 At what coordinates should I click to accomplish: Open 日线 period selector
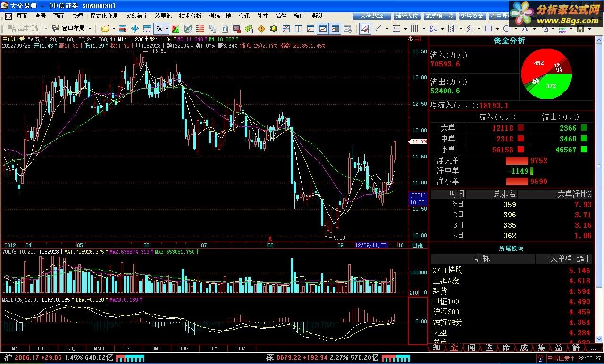418,245
